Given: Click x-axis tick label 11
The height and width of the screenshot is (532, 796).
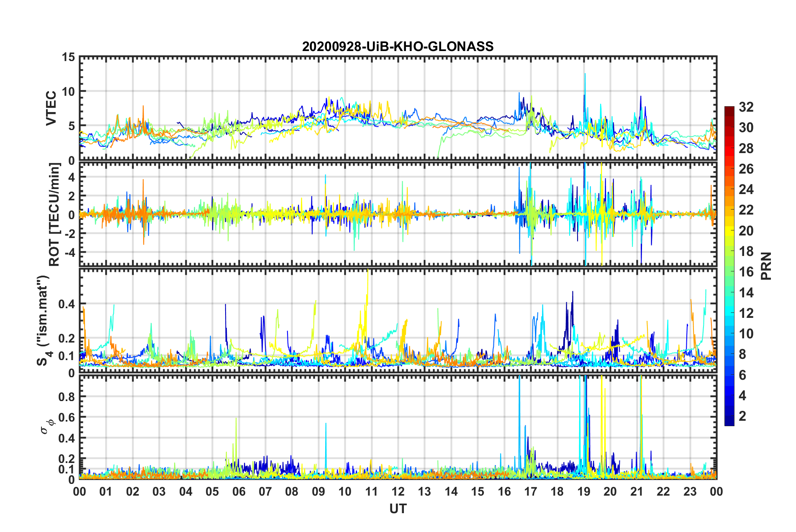Looking at the screenshot, I should pyautogui.click(x=372, y=491).
